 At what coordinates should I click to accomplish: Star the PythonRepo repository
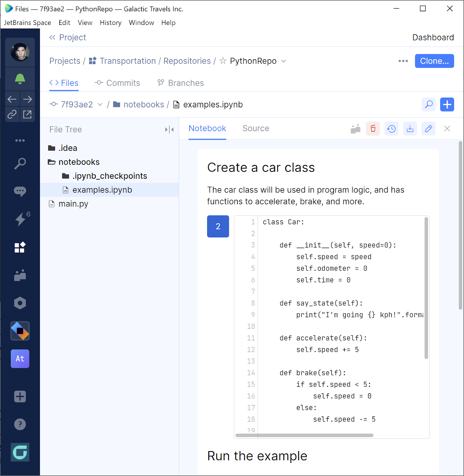point(223,61)
